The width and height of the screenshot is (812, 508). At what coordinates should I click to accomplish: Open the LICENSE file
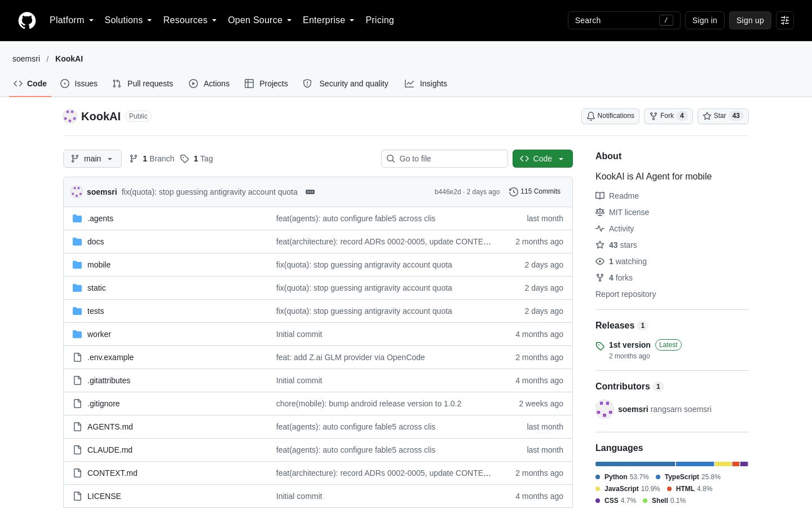(x=104, y=496)
